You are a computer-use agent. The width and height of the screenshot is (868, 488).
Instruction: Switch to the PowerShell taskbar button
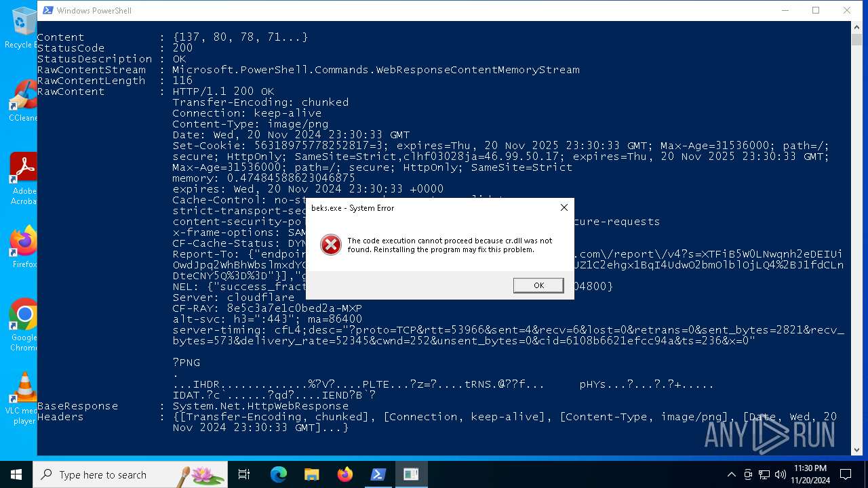click(378, 474)
